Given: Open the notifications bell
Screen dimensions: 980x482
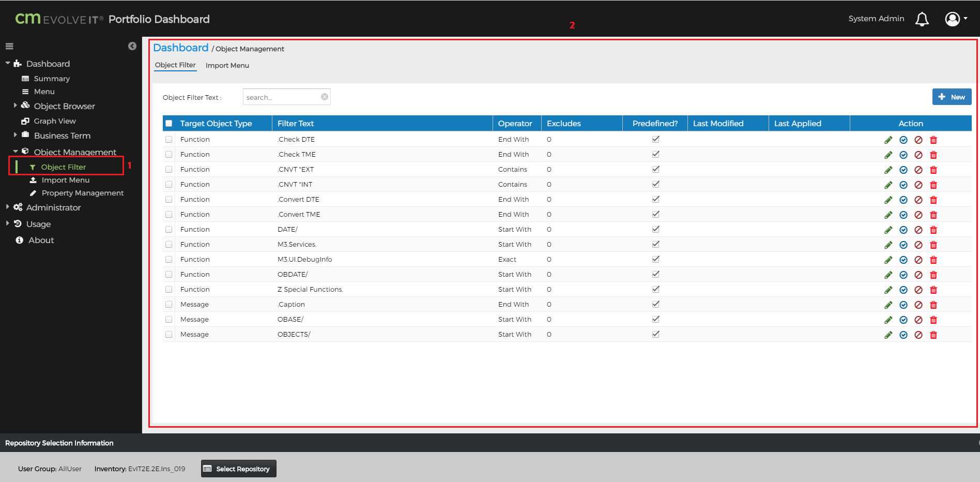Looking at the screenshot, I should tap(922, 19).
